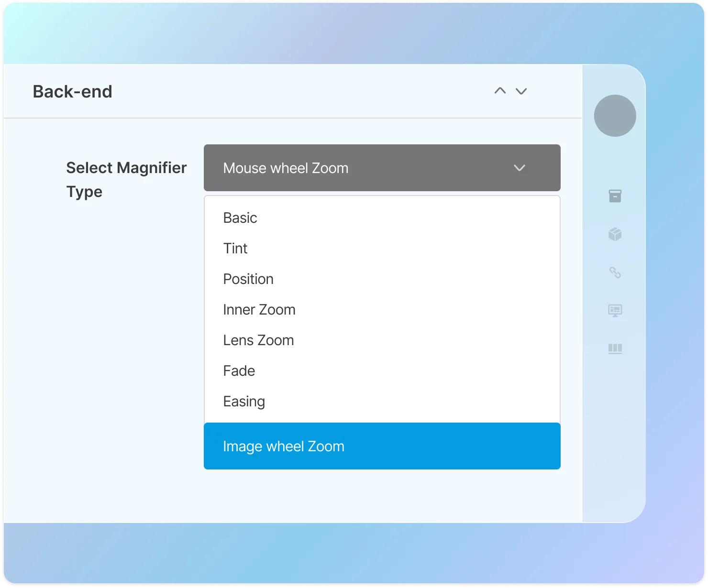Select Inner Zoom magnifier type
The image size is (708, 588).
[259, 310]
